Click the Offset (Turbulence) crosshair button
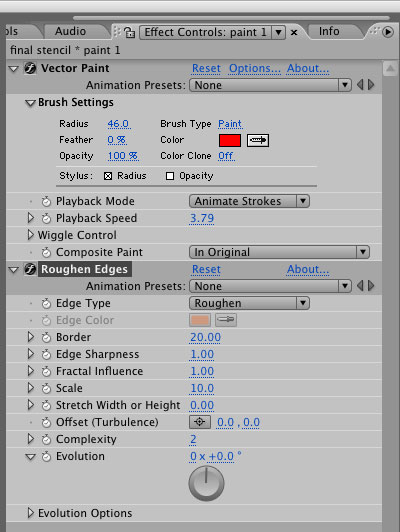The width and height of the screenshot is (400, 532). click(199, 422)
